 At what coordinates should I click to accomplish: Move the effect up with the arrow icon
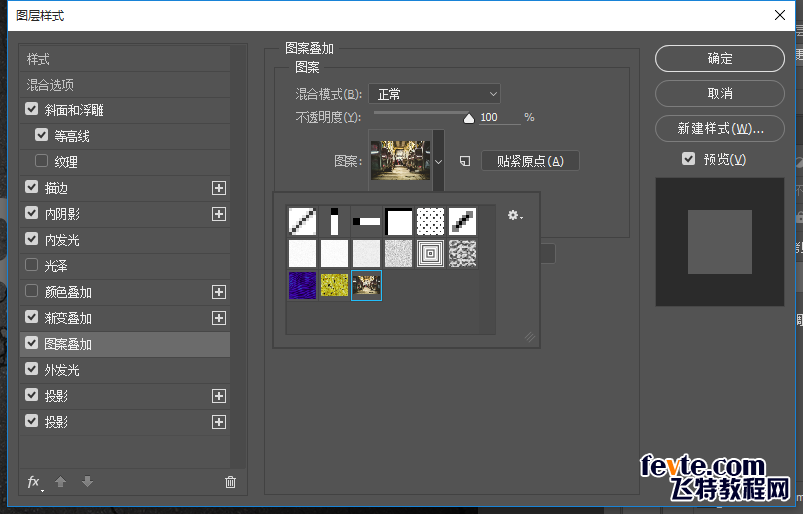point(60,482)
